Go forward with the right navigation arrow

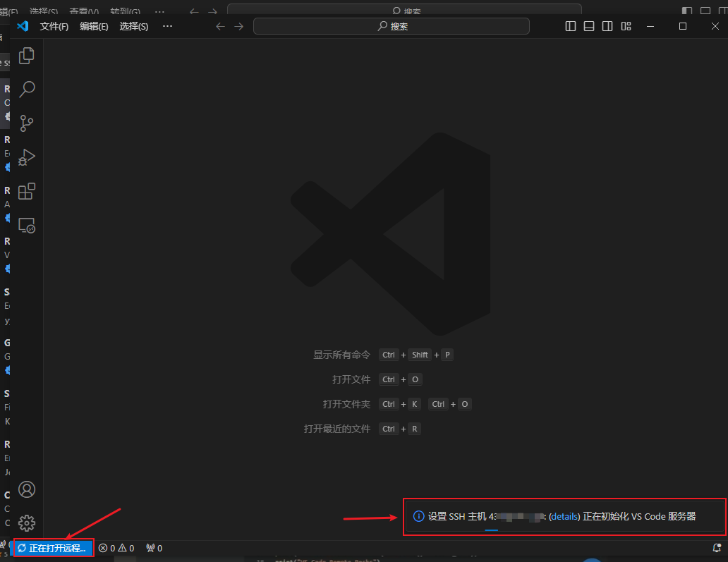pyautogui.click(x=238, y=27)
